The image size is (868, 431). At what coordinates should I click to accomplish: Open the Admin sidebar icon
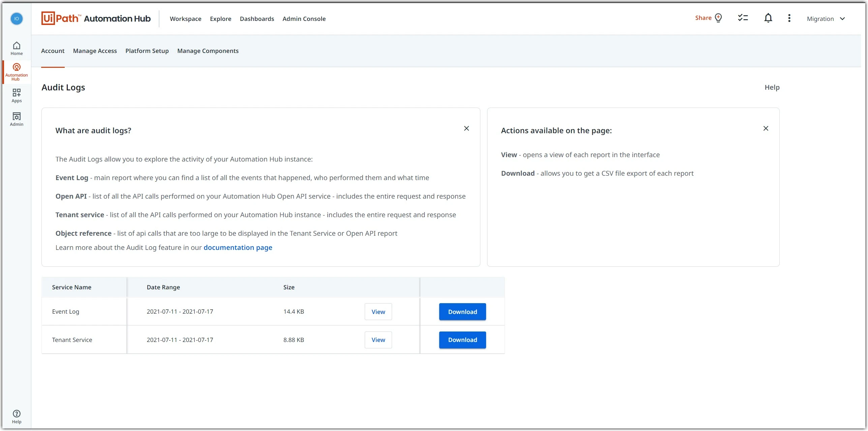[17, 119]
